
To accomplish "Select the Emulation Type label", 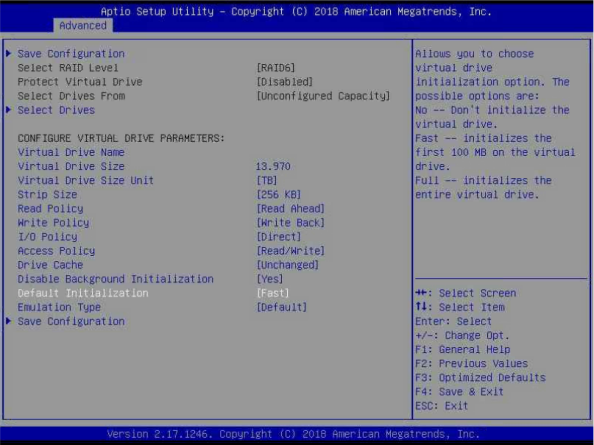I will click(59, 307).
